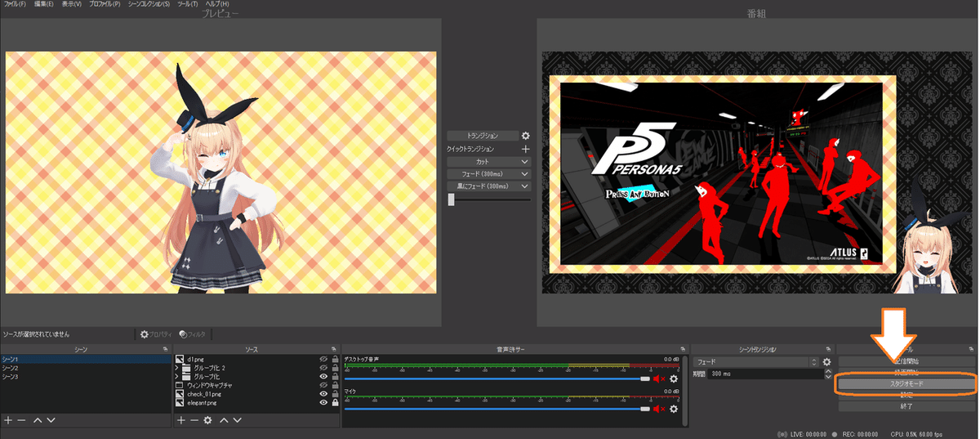Toggle lock on the ウィンドウキャプチャ source

(335, 385)
